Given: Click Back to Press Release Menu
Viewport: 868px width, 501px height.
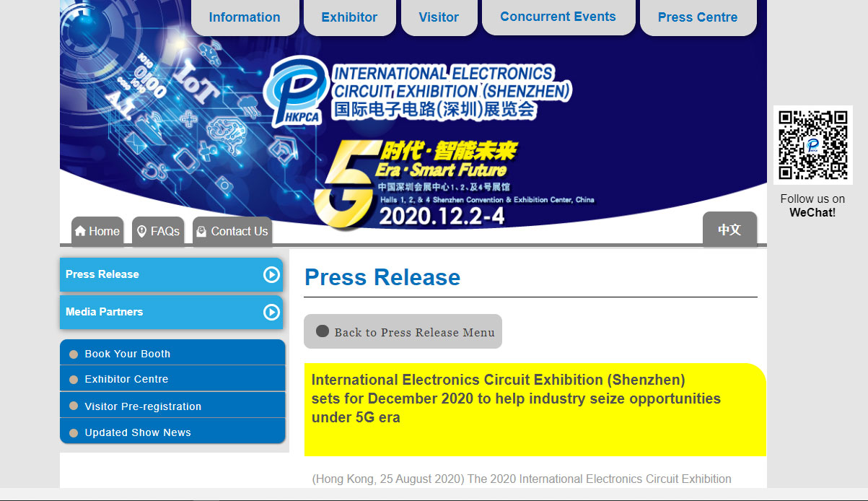Looking at the screenshot, I should click(403, 331).
